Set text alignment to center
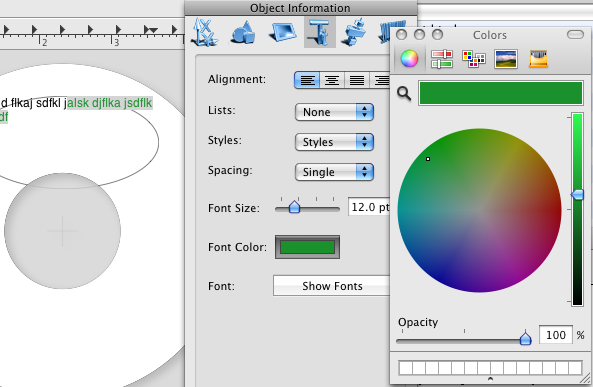This screenshot has height=387, width=593. [332, 80]
